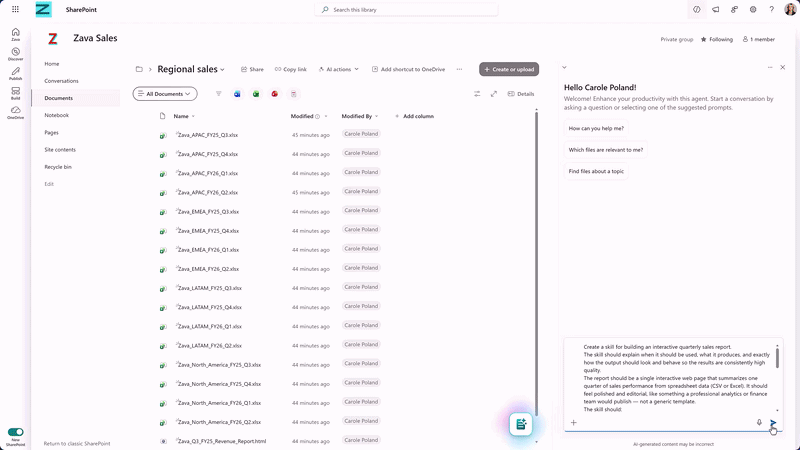
Task: Open the app launcher waffle icon
Action: [15, 9]
